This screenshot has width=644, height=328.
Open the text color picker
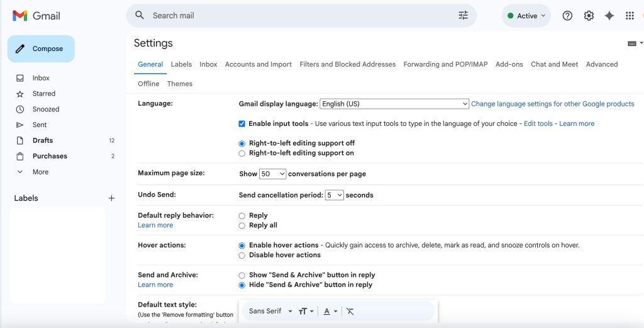coord(330,311)
